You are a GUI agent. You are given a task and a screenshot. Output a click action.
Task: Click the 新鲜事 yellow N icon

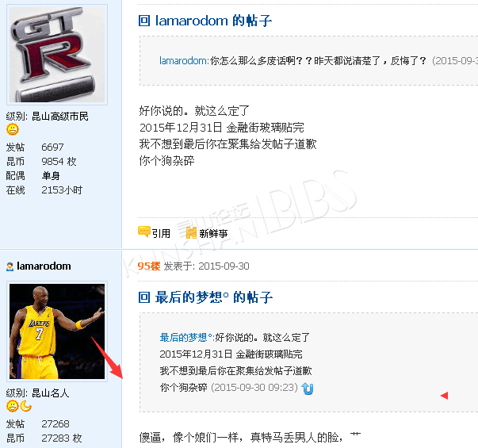[x=191, y=233]
